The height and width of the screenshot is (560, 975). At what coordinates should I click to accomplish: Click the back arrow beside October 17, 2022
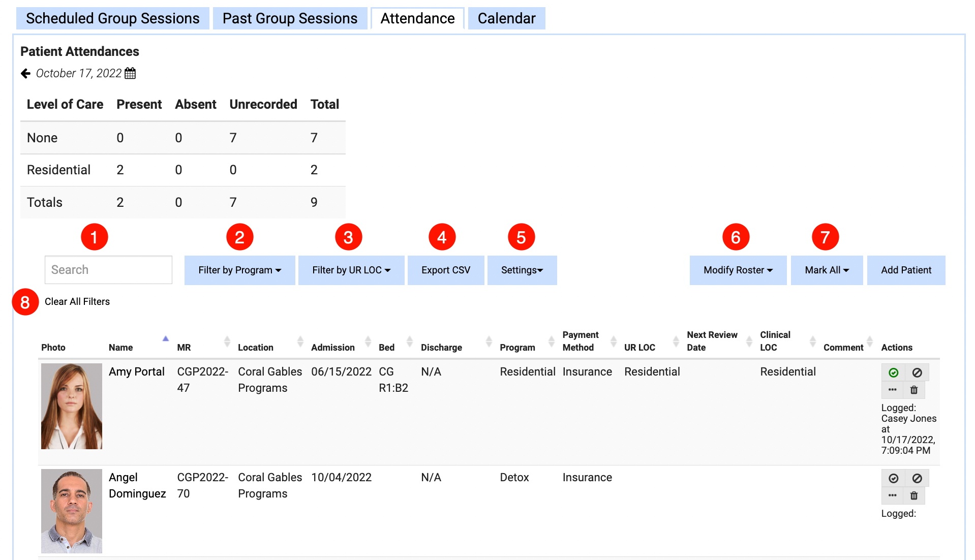pyautogui.click(x=25, y=74)
